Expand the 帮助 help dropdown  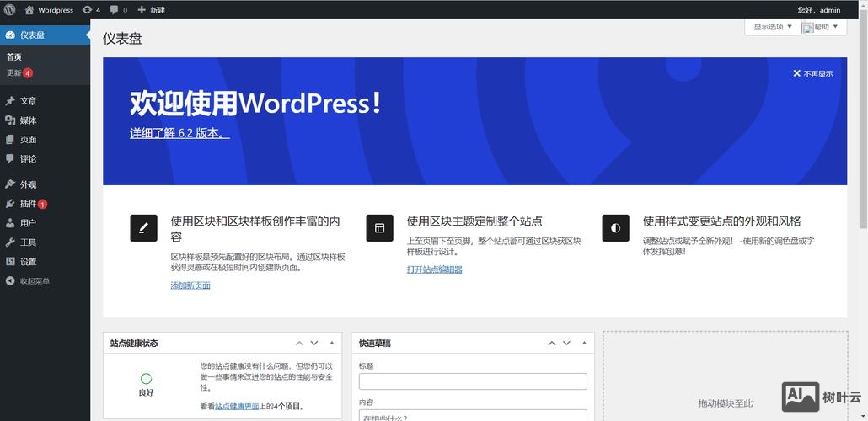point(825,27)
